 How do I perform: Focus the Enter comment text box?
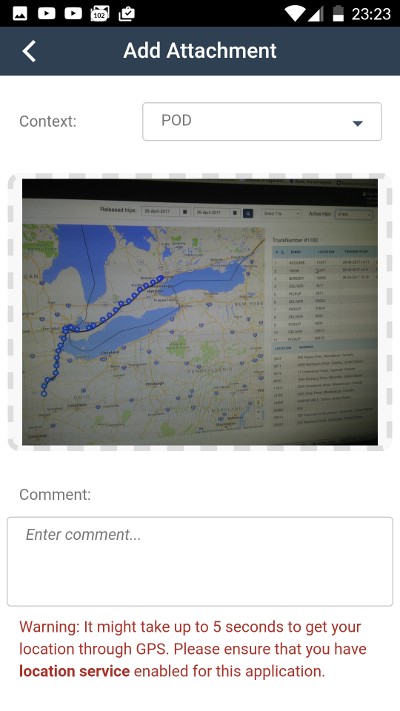[200, 561]
